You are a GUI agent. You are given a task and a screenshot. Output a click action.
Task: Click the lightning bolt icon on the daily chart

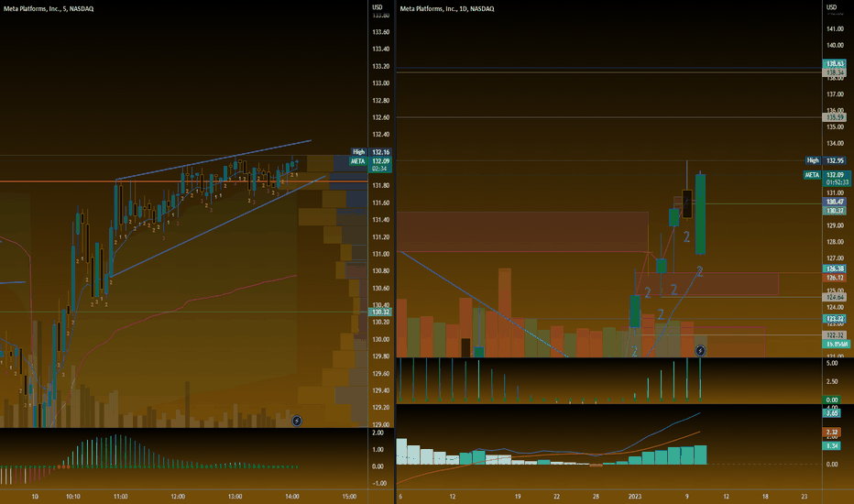(x=700, y=351)
